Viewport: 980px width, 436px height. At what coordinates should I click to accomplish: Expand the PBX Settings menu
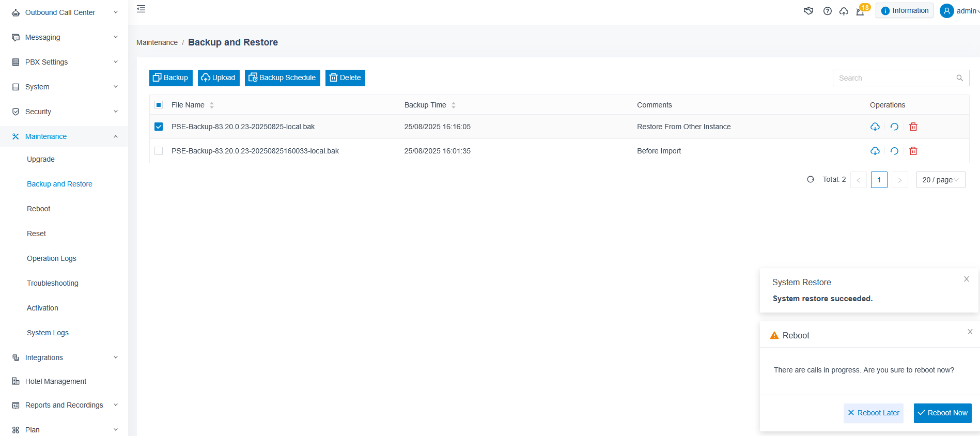click(x=64, y=62)
